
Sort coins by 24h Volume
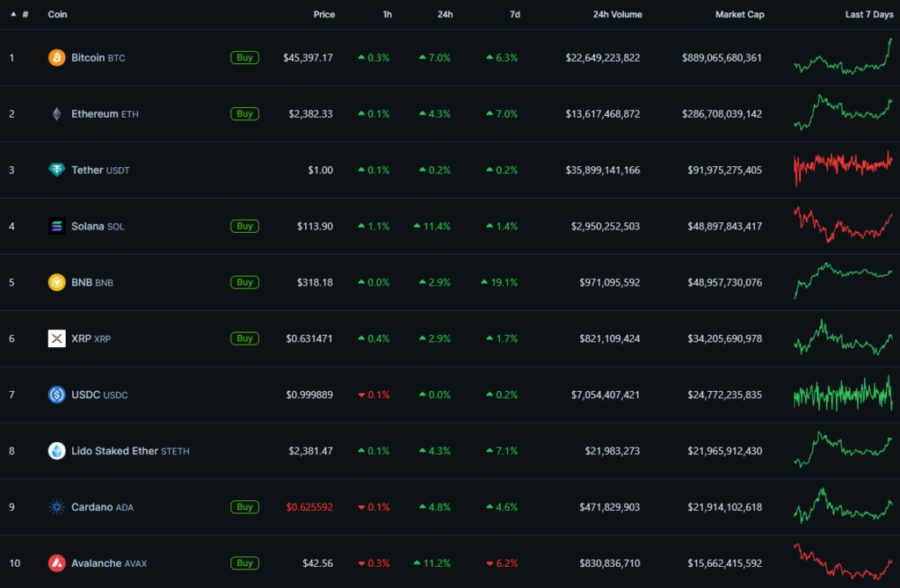618,14
